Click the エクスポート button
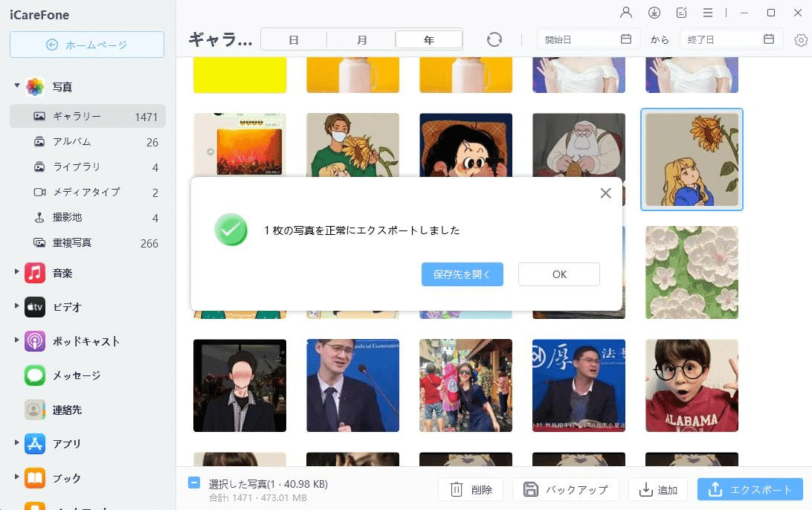Image resolution: width=812 pixels, height=510 pixels. click(x=750, y=489)
